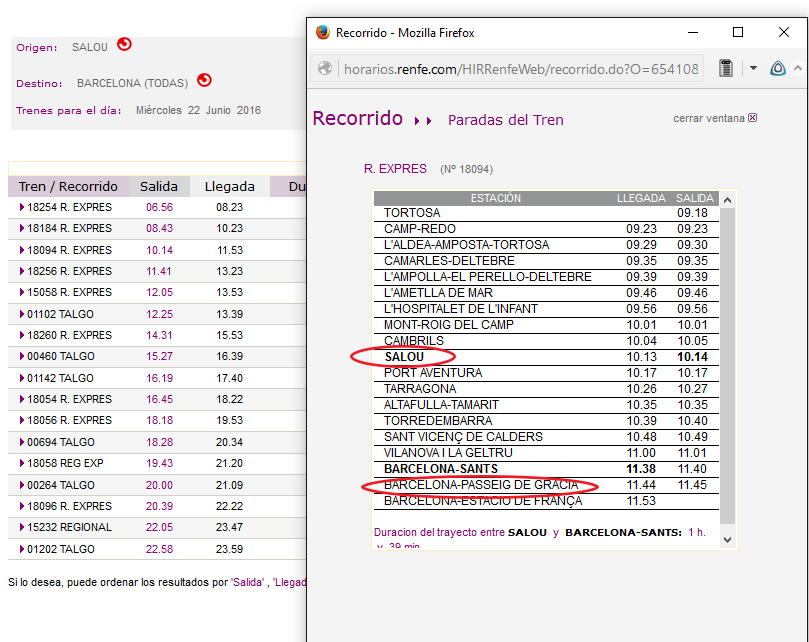Click the 22.58 departure time link
809x642 pixels.
click(159, 549)
